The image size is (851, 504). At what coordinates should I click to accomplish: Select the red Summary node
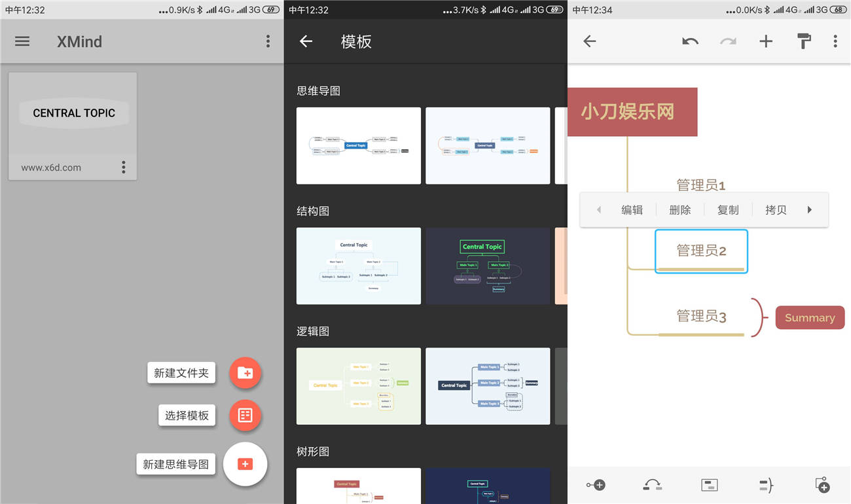coord(810,317)
